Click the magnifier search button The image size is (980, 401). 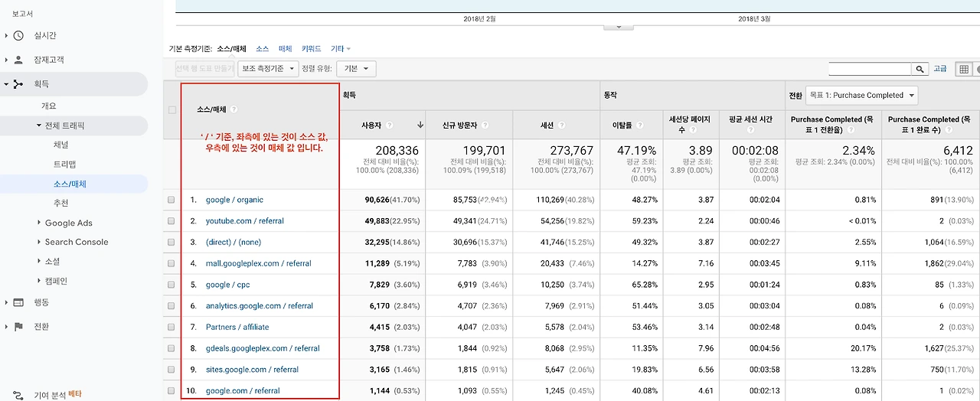920,69
